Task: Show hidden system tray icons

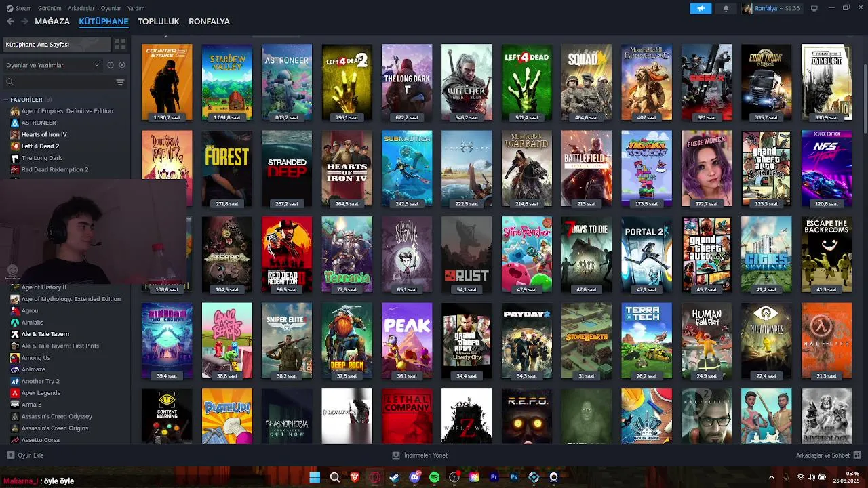Action: click(771, 477)
